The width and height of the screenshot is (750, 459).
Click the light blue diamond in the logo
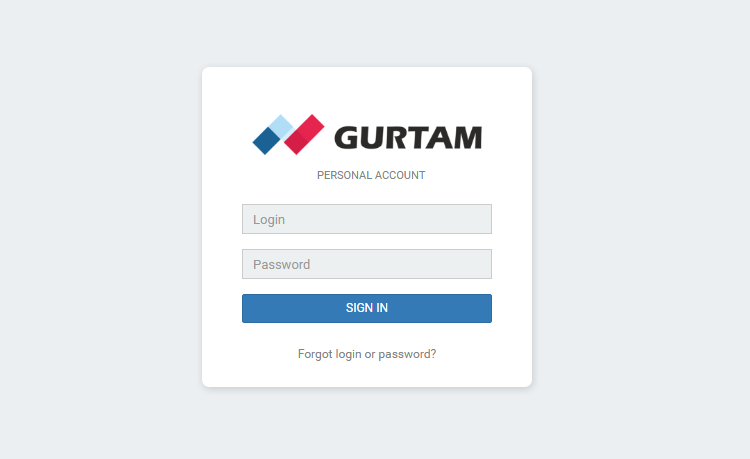tap(281, 127)
